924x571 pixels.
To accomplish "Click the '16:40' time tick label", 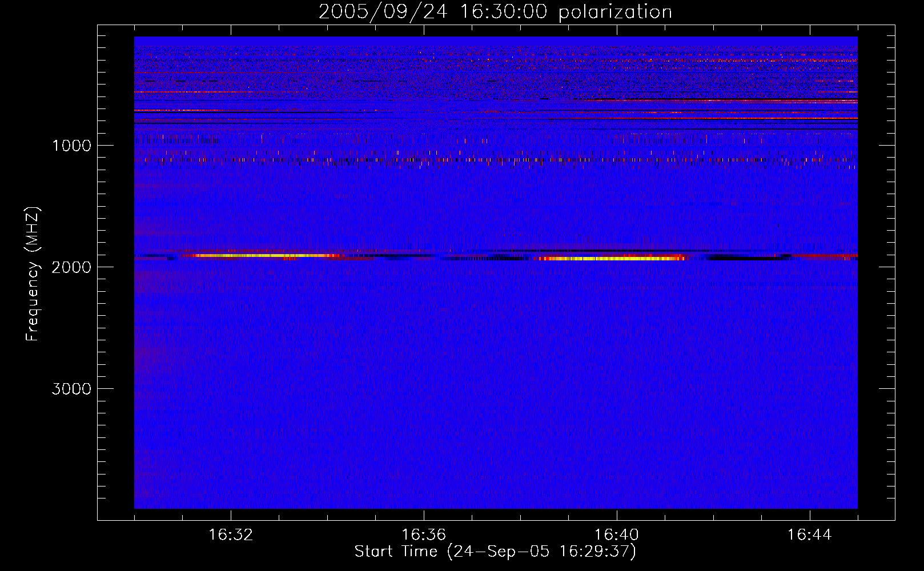I will coord(617,535).
